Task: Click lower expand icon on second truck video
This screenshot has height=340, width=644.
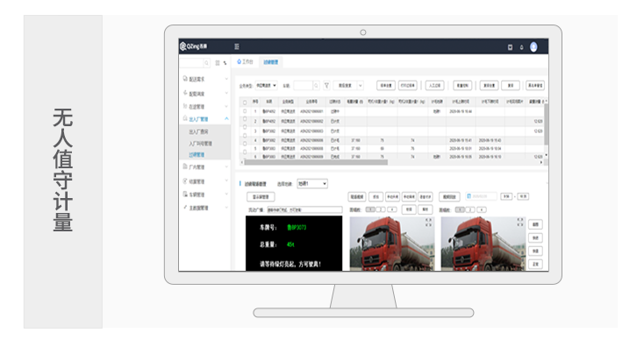Action: tap(520, 224)
